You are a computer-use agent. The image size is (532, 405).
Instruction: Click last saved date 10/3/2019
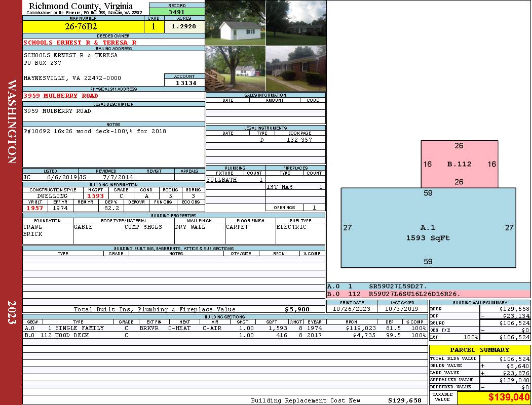[x=402, y=309]
